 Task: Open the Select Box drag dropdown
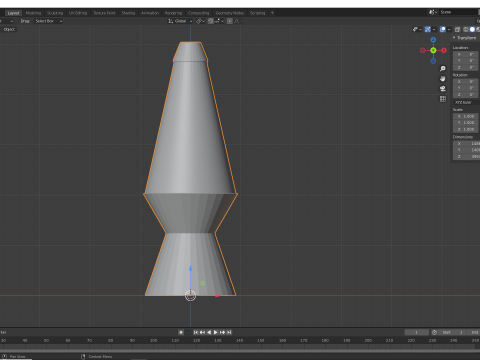pos(49,21)
